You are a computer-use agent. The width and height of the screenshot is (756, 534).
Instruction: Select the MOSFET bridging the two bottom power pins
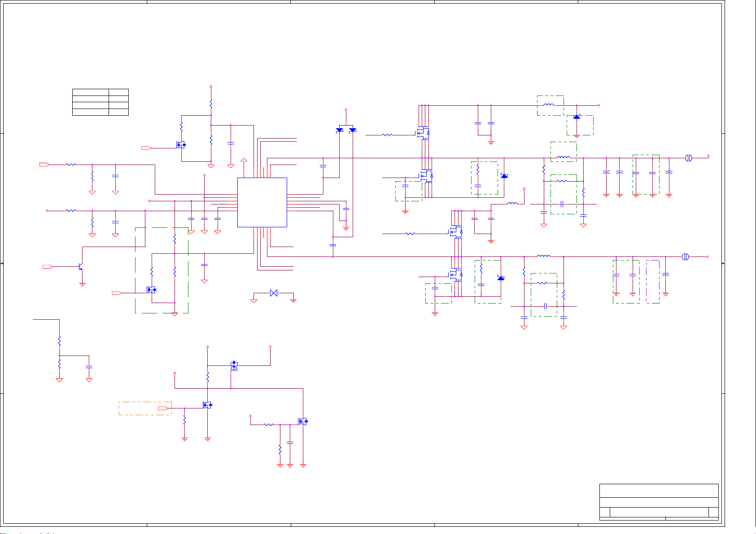point(234,365)
